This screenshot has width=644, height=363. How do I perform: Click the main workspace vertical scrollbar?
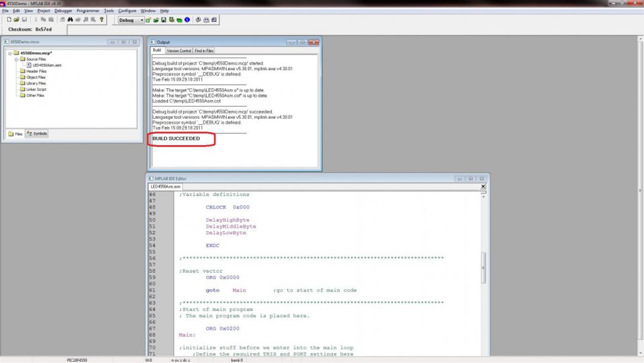(640, 191)
